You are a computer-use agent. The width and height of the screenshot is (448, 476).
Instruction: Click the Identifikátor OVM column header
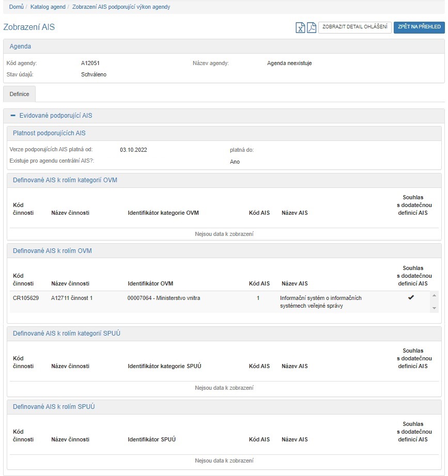tap(150, 283)
